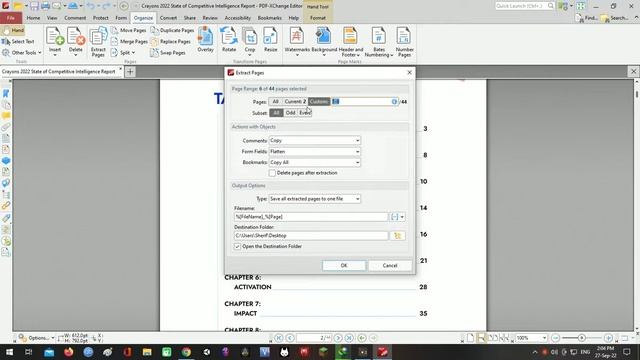
Task: Uncheck Open the Destination Folder
Action: 237,247
